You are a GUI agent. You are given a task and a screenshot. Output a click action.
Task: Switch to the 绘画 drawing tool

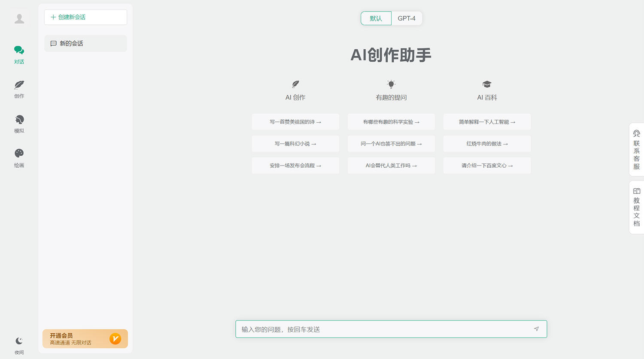click(x=19, y=157)
